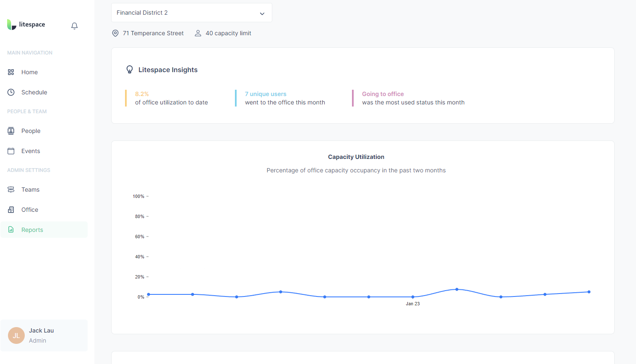Select the Home grid icon
Image resolution: width=636 pixels, height=364 pixels.
point(10,72)
